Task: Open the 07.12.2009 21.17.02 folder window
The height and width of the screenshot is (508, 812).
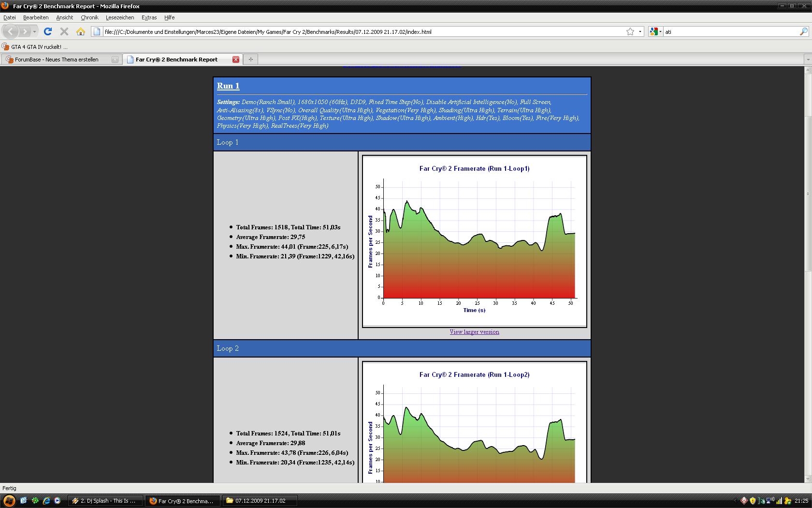Action: click(260, 501)
